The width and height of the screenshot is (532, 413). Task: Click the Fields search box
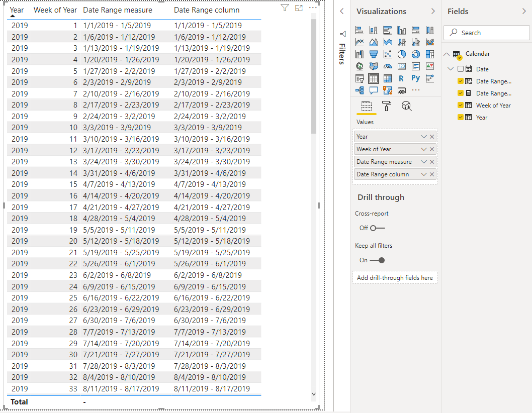(x=487, y=33)
